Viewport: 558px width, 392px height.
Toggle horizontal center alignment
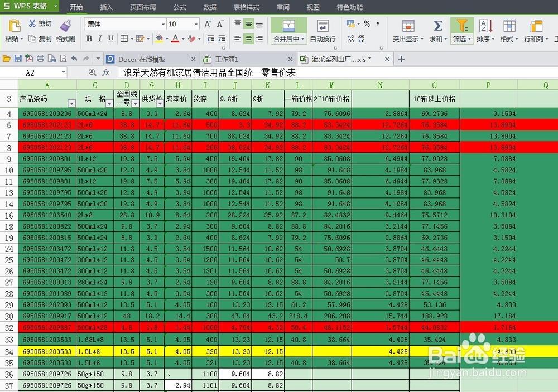click(248, 38)
